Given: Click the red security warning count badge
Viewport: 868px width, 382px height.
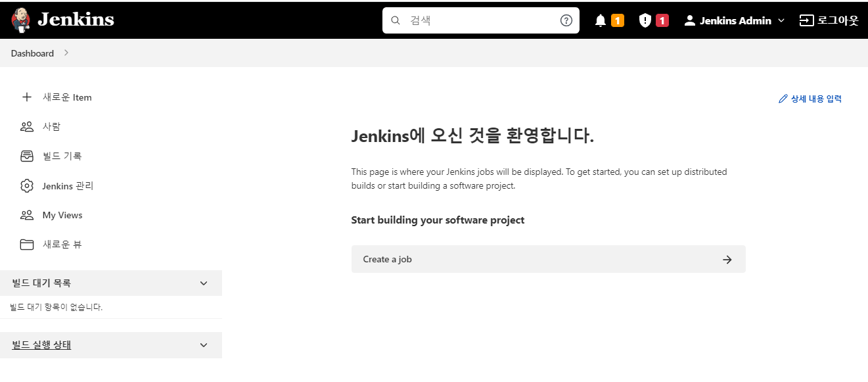Looking at the screenshot, I should [662, 20].
